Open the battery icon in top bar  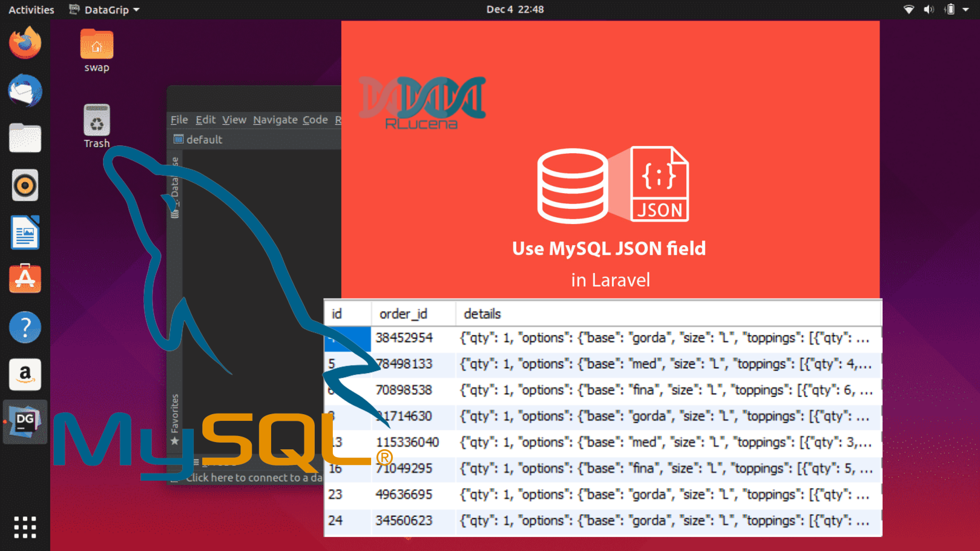pyautogui.click(x=950, y=10)
